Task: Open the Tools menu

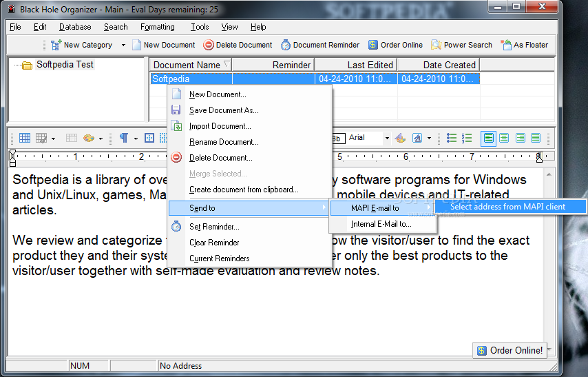Action: tap(200, 27)
